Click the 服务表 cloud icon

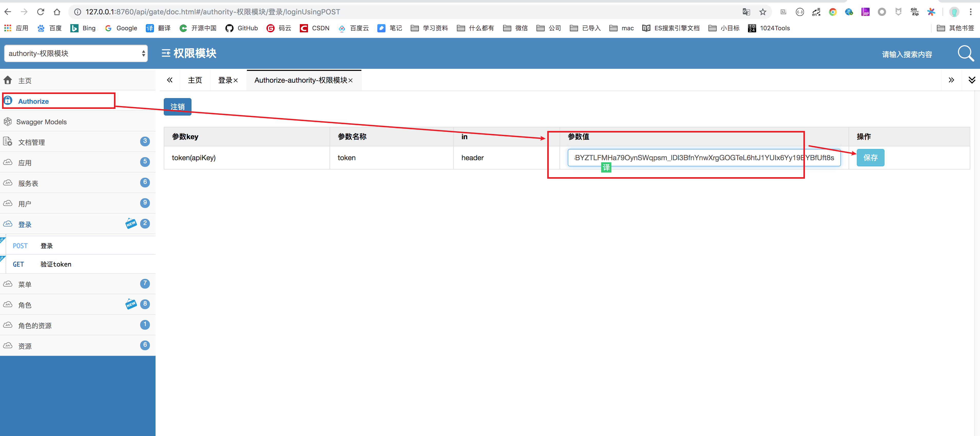click(x=9, y=182)
